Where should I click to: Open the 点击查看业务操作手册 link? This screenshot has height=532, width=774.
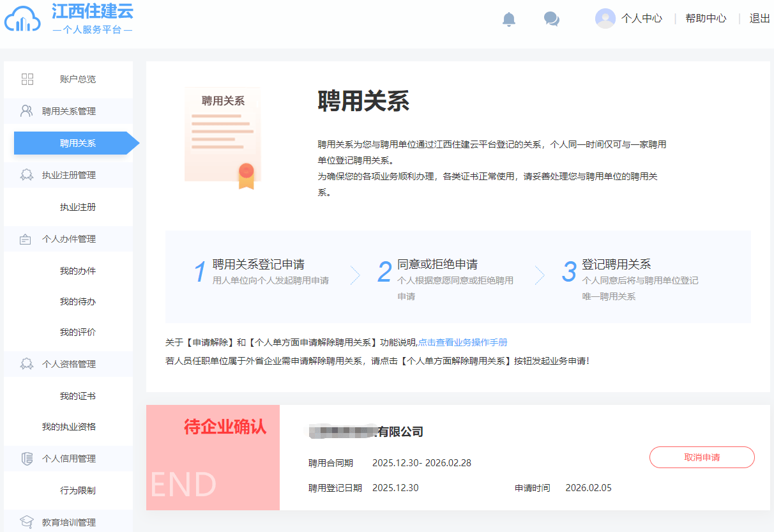(x=464, y=343)
